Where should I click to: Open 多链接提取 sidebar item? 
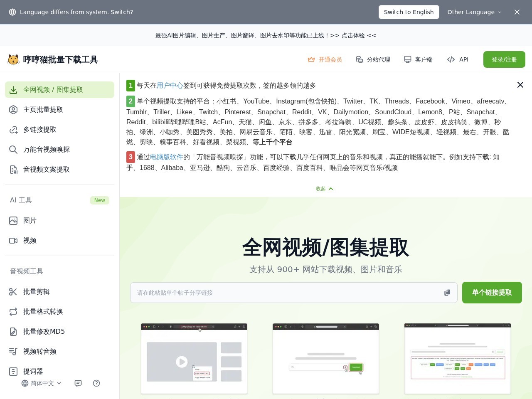[x=59, y=130]
